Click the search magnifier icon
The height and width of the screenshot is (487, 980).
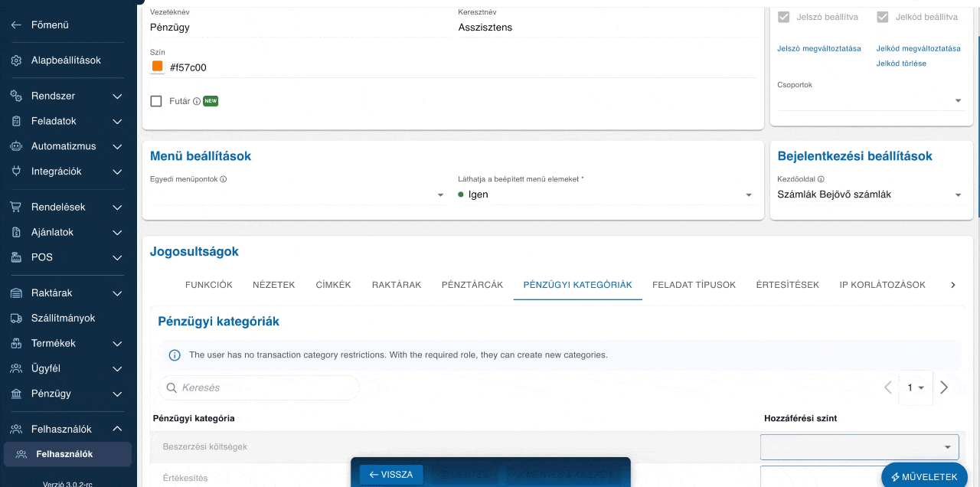171,388
